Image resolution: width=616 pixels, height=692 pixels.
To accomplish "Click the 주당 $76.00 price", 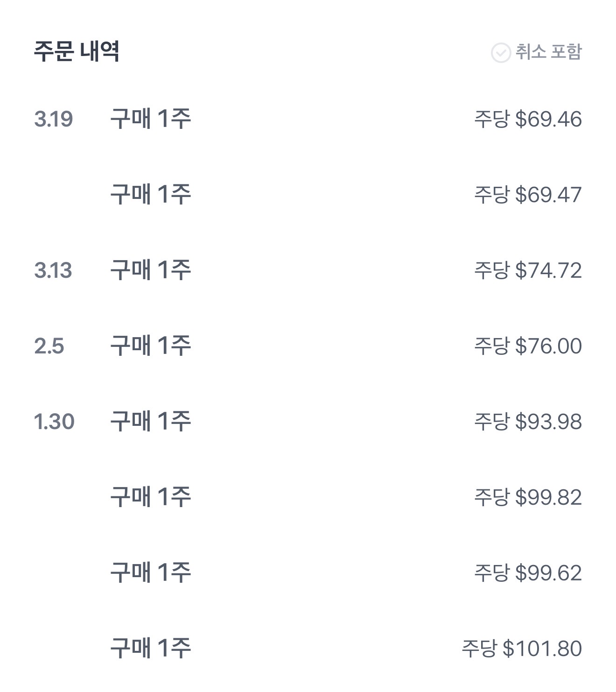I will pyautogui.click(x=528, y=346).
